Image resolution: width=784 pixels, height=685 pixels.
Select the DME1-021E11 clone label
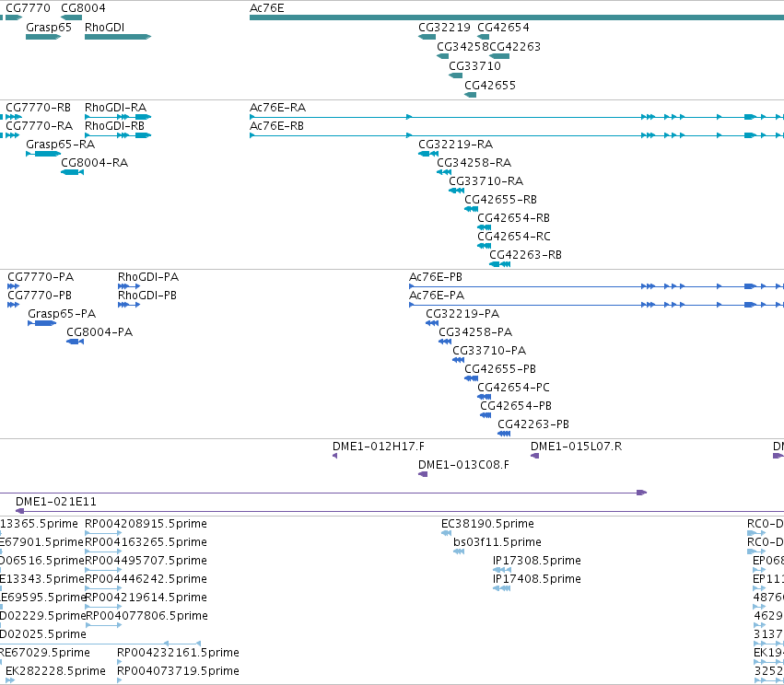(56, 502)
